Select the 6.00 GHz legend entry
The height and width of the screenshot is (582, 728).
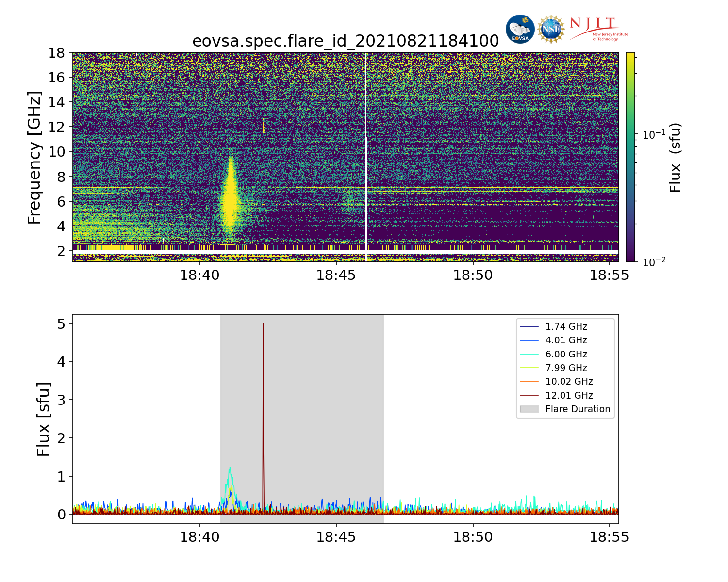(x=565, y=355)
